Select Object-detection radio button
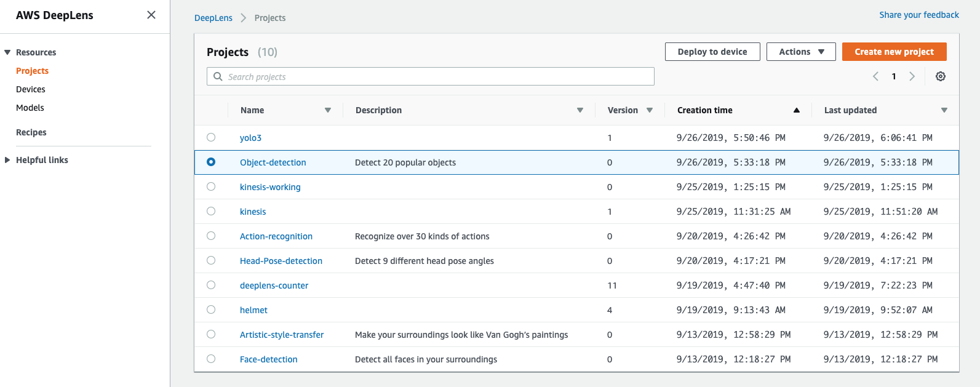980x387 pixels. [211, 162]
